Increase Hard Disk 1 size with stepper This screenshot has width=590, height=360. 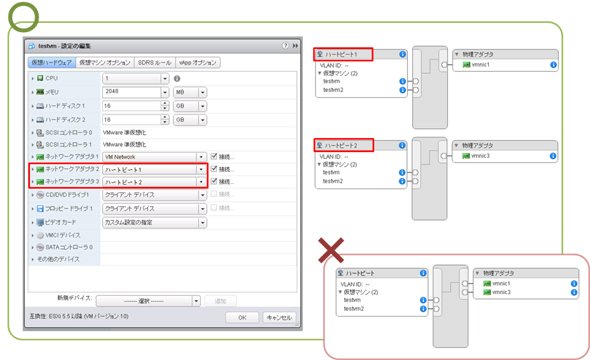pyautogui.click(x=164, y=103)
